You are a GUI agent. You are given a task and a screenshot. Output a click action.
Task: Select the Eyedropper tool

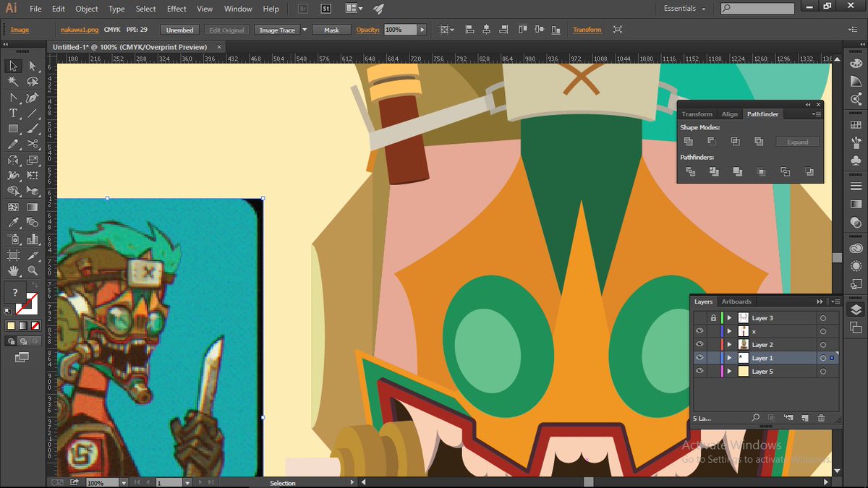coord(13,223)
